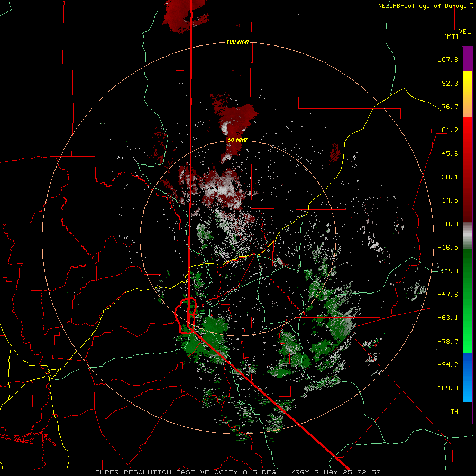Click the blue segment of velocity color bar

pyautogui.click(x=467, y=377)
